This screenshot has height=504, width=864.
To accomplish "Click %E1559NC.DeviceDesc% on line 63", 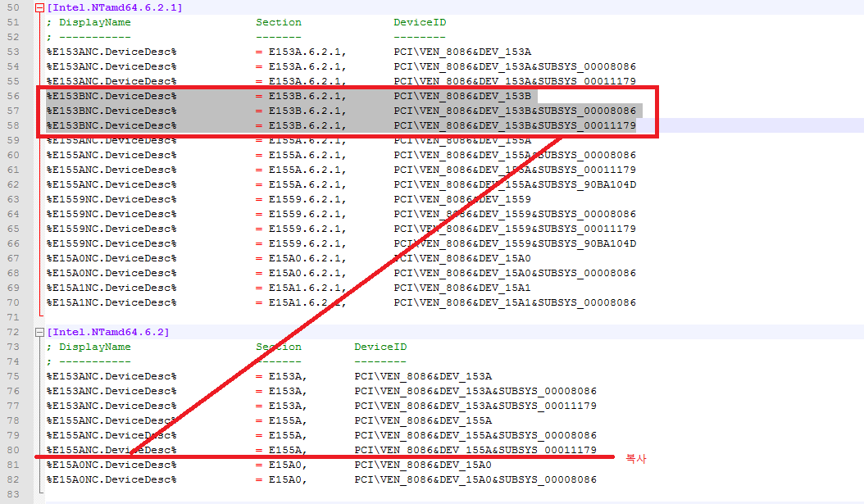I will 111,199.
